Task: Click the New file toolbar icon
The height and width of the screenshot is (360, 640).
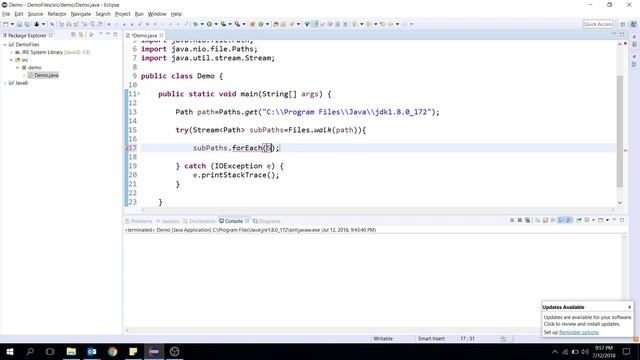Action: [x=6, y=24]
